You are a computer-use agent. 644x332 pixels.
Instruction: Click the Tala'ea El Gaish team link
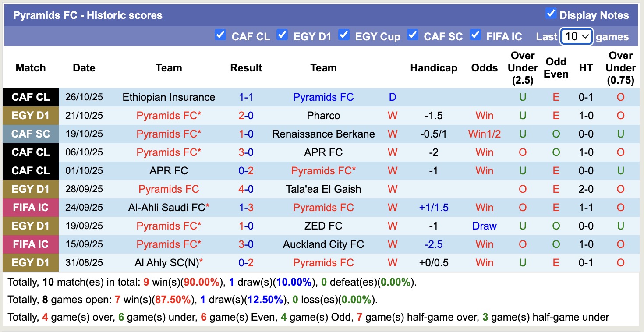click(x=323, y=189)
